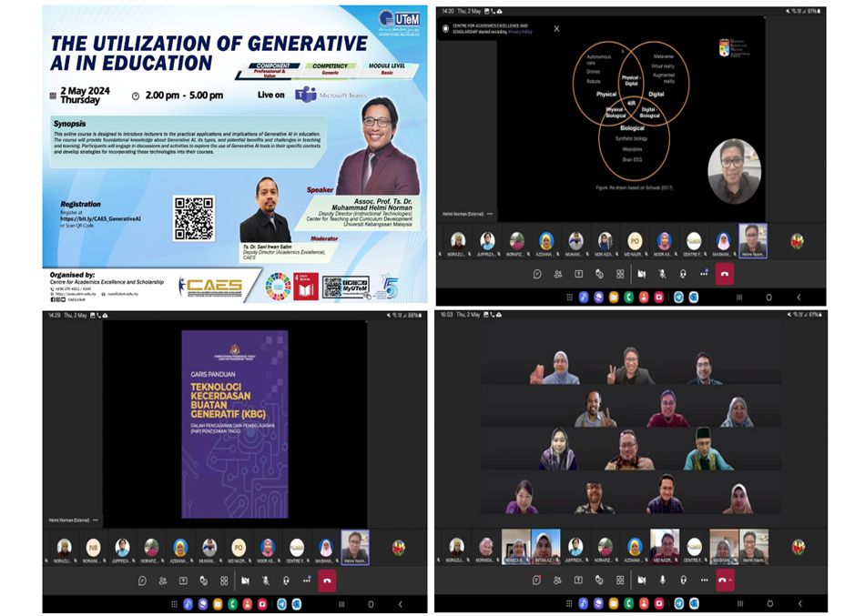Open More actions menu in Venn diagram meeting toolbar
The image size is (865, 616).
click(x=703, y=273)
